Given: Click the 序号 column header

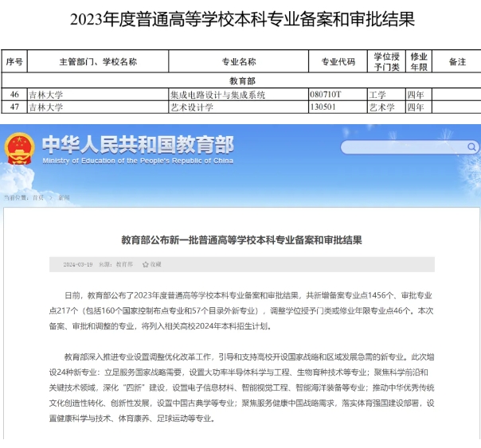Looking at the screenshot, I should [x=14, y=61].
